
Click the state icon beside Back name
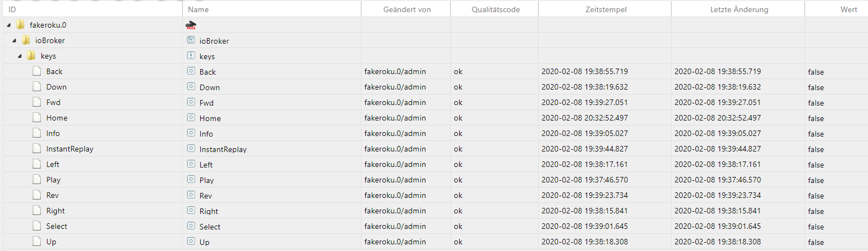[x=191, y=71]
